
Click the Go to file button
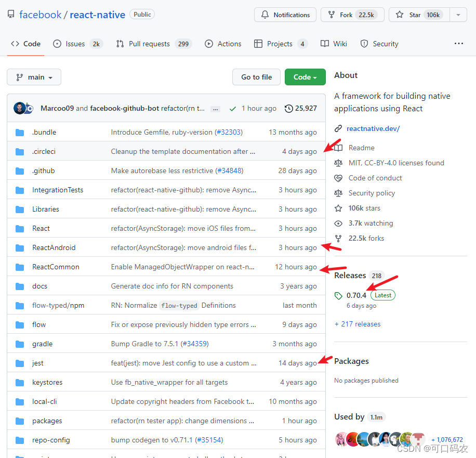click(256, 77)
